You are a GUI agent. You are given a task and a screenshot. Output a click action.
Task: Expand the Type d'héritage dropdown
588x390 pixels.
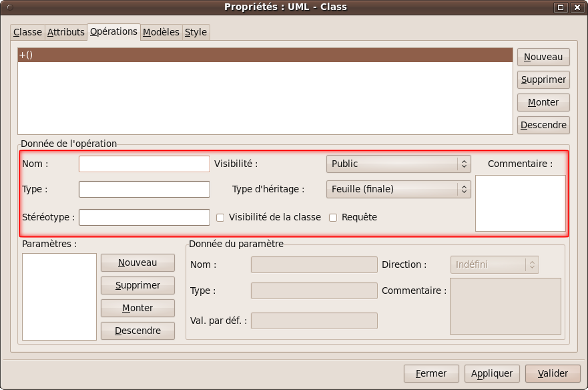[398, 189]
